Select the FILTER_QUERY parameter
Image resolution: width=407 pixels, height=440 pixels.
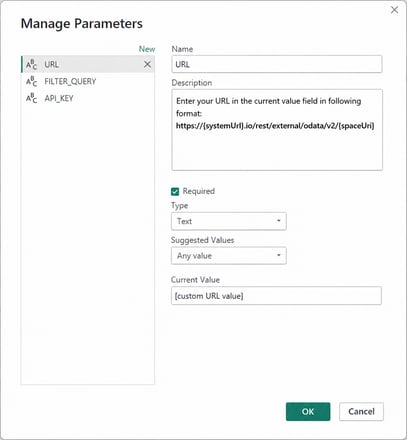[x=88, y=81]
